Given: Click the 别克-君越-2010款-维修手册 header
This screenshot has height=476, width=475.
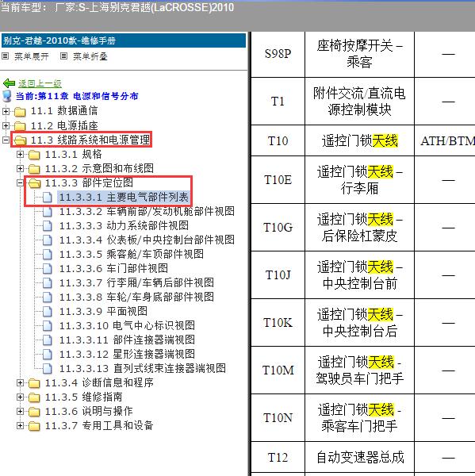Looking at the screenshot, I should [x=124, y=40].
